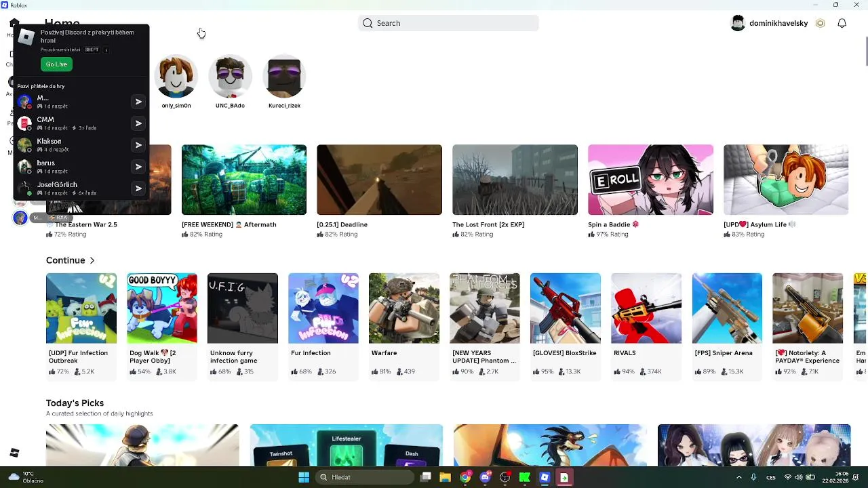Open the notifications bell

(842, 23)
